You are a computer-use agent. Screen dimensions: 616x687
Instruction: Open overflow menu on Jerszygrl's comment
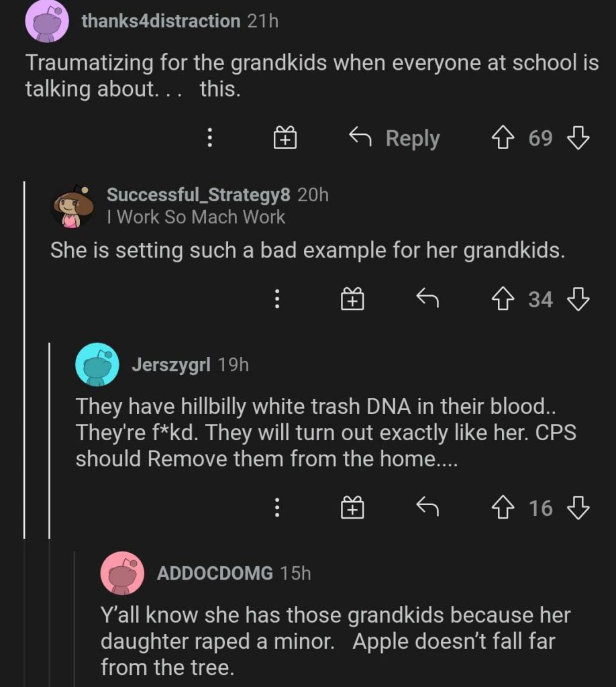276,509
